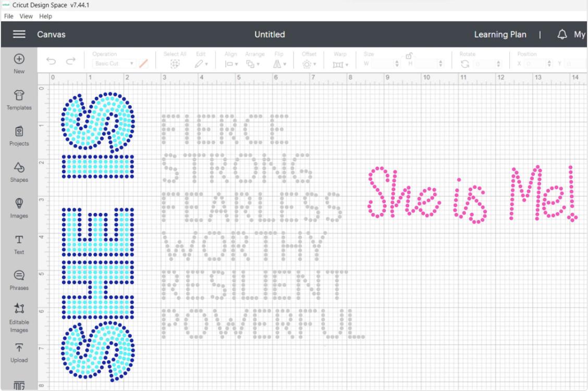This screenshot has width=588, height=391.
Task: Click the X position stepper arrows
Action: [x=548, y=64]
